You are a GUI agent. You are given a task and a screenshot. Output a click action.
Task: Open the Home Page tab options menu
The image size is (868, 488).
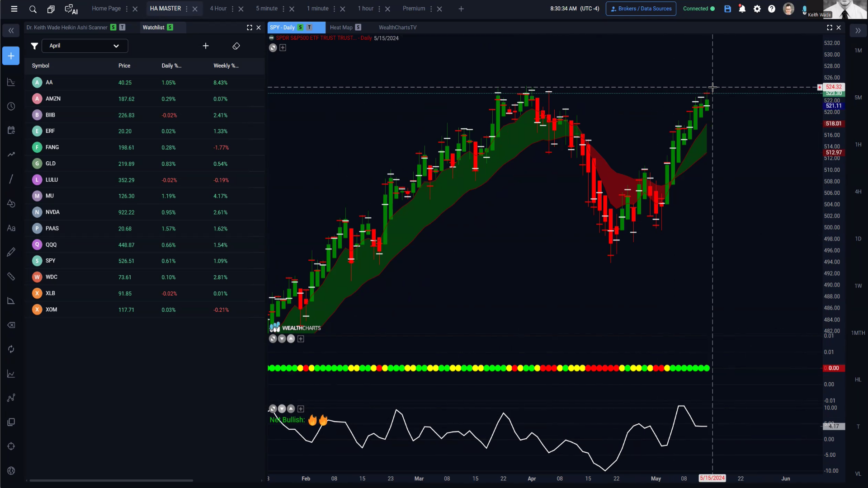click(127, 9)
